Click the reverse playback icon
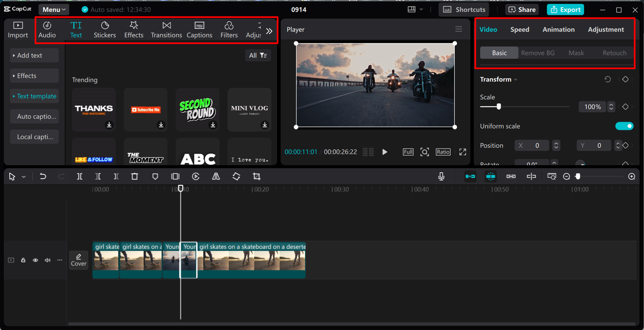 coord(196,176)
